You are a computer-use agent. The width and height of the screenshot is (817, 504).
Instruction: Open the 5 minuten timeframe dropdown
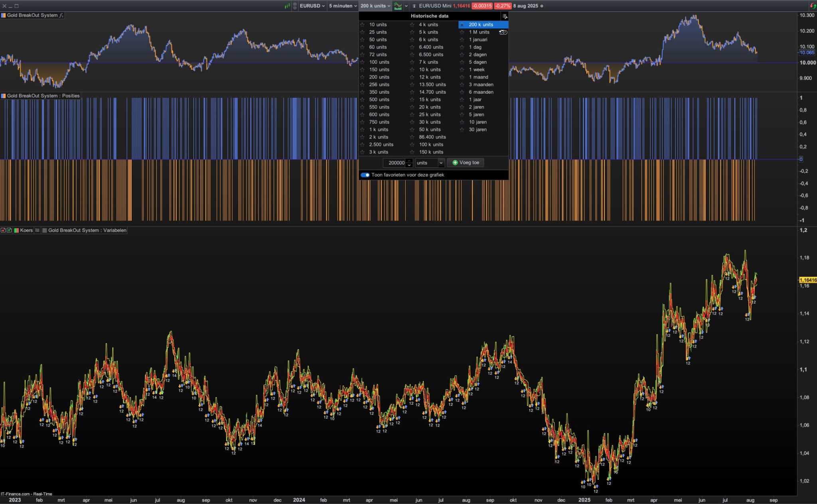point(343,6)
